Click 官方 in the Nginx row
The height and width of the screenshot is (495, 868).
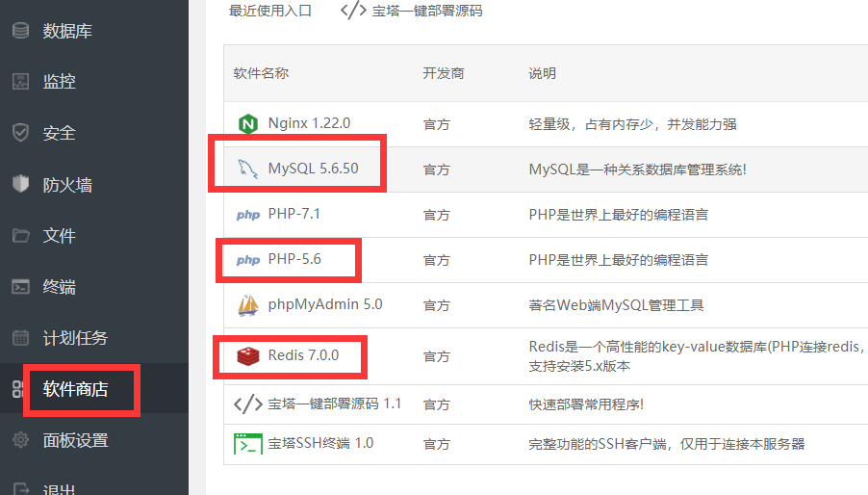[436, 124]
